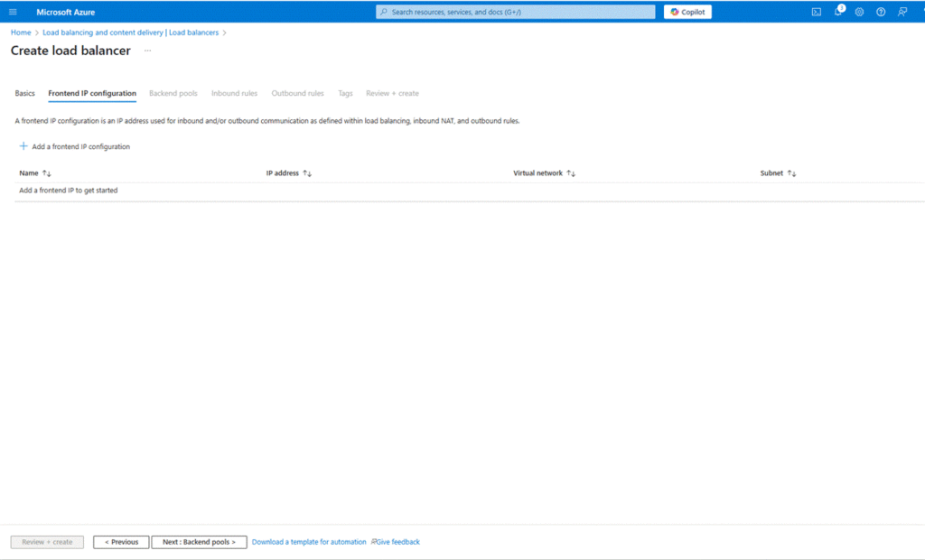Open portal settings gear icon
Viewport: 925px width, 560px height.
click(859, 12)
